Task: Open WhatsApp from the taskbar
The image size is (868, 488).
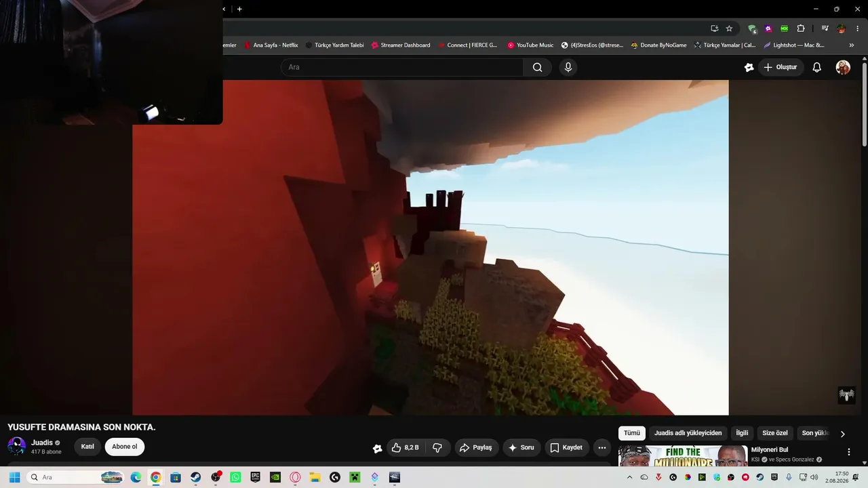Action: [235, 477]
